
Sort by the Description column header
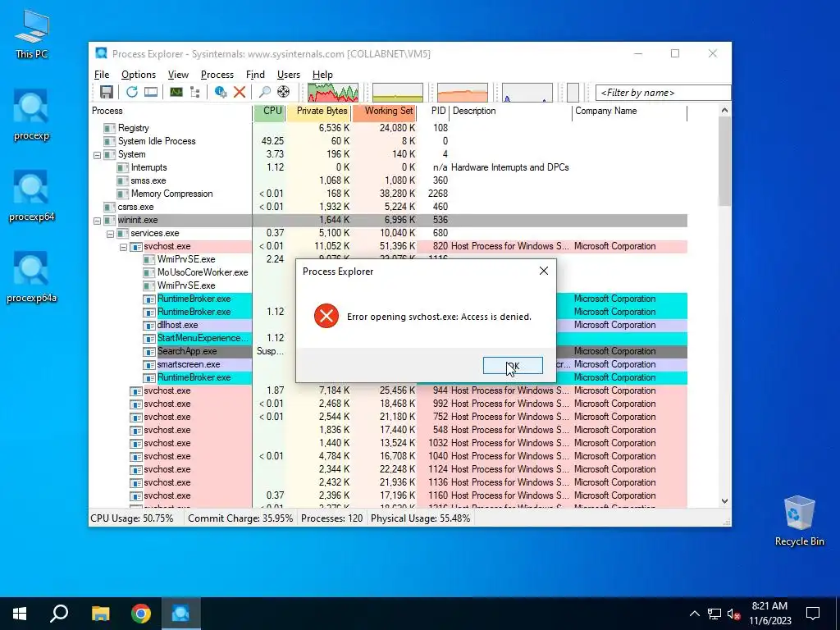click(x=511, y=111)
